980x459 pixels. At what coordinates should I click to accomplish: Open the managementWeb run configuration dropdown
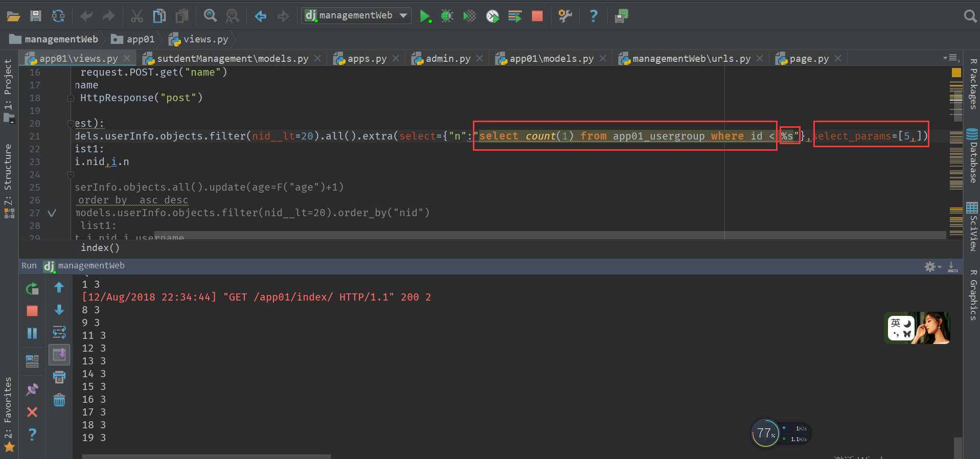tap(356, 15)
